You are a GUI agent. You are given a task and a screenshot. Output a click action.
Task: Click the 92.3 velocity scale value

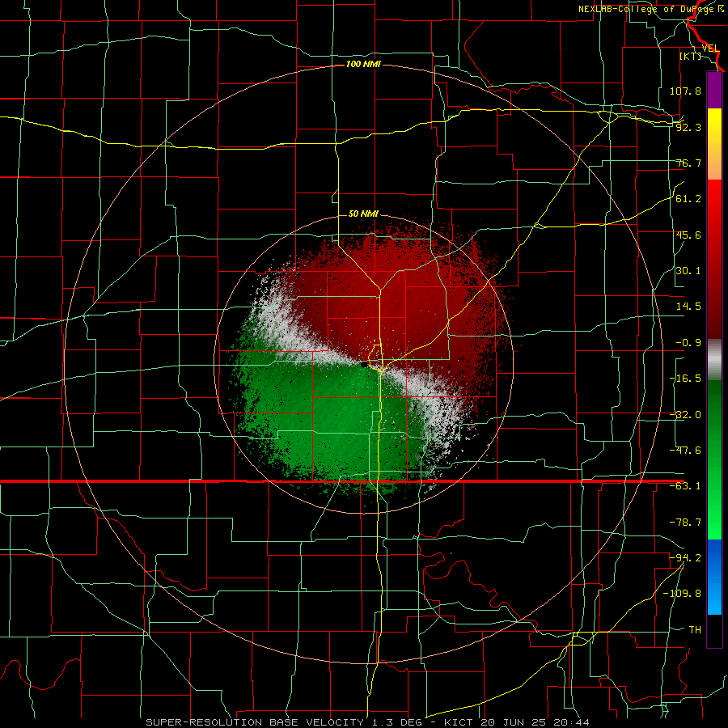688,127
